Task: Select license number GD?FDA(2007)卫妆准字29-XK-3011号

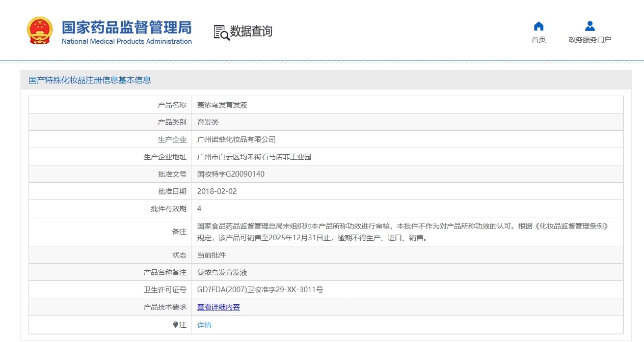Action: (x=260, y=290)
